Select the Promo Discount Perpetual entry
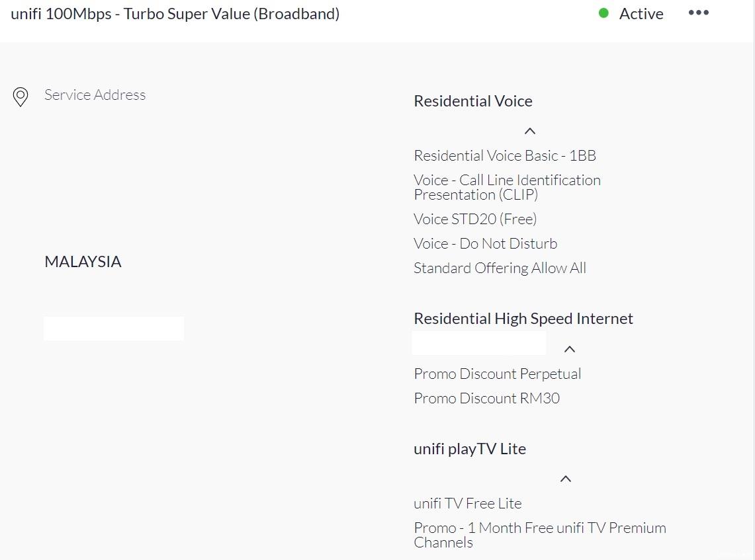 (x=497, y=374)
